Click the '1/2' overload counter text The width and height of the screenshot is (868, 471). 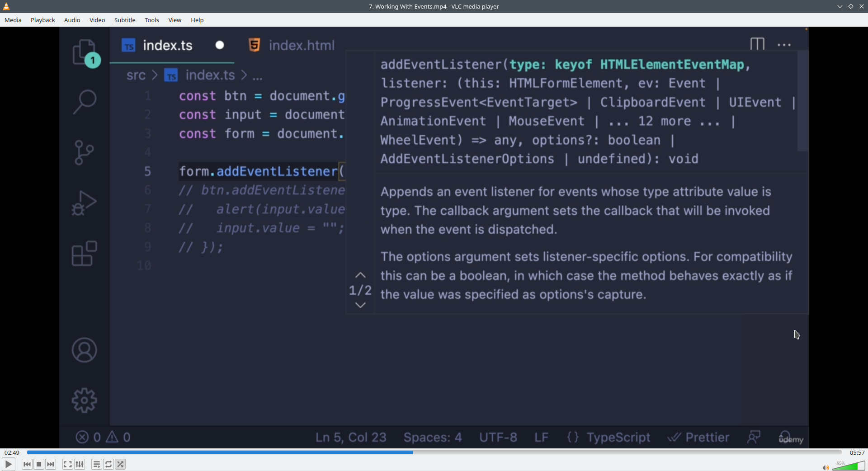pyautogui.click(x=360, y=290)
